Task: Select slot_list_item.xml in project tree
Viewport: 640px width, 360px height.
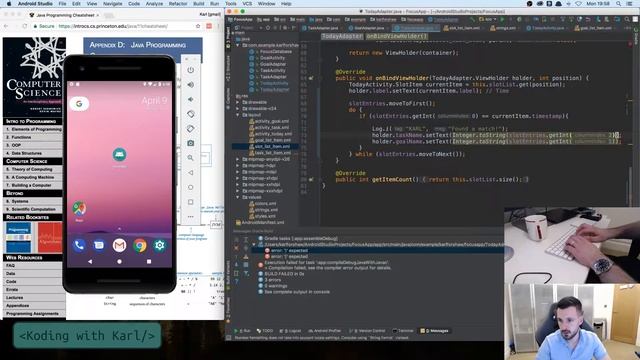Action: 269,147
